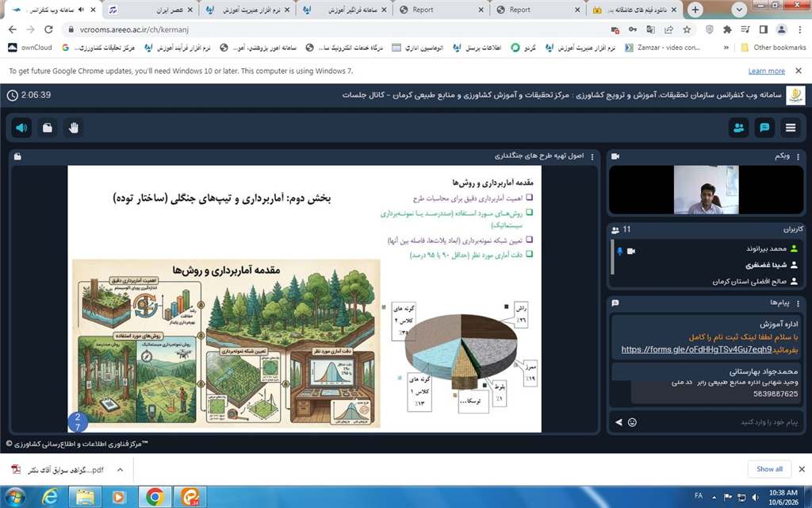Switch to the دانلود فیلم های عاشقانه tab
Viewport: 812px width, 508px height.
[637, 10]
